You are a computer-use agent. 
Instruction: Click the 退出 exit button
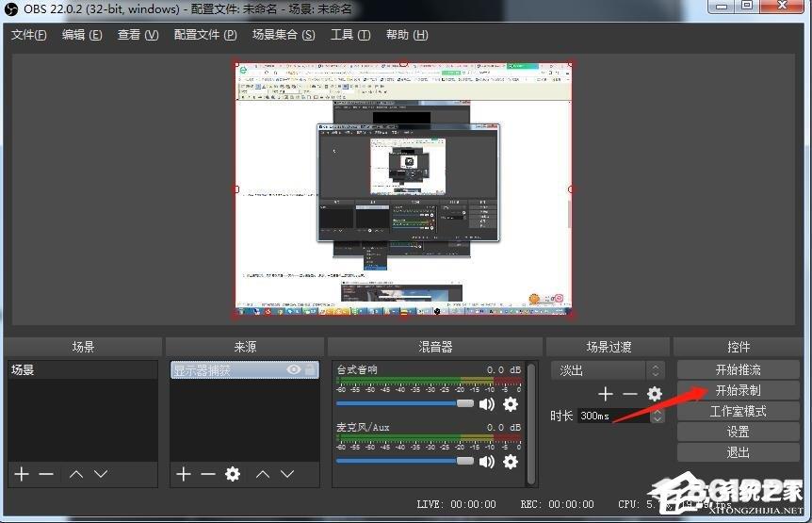pyautogui.click(x=738, y=452)
